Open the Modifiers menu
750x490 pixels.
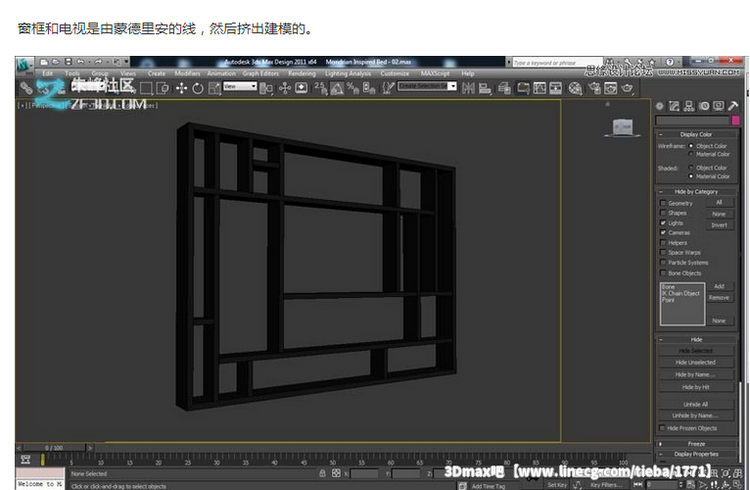187,73
